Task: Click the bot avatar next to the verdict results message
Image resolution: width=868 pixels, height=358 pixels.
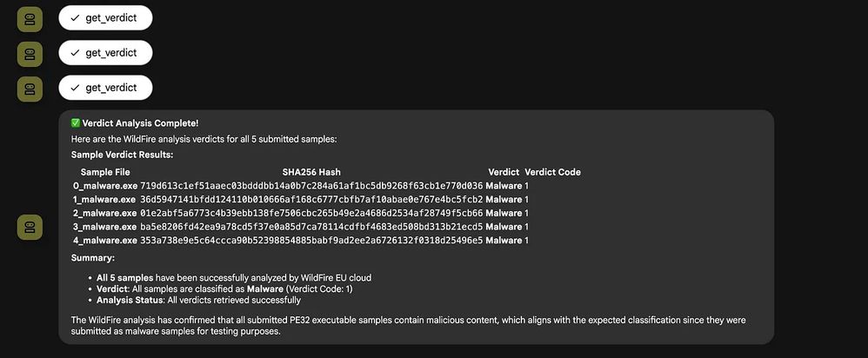Action: coord(30,228)
